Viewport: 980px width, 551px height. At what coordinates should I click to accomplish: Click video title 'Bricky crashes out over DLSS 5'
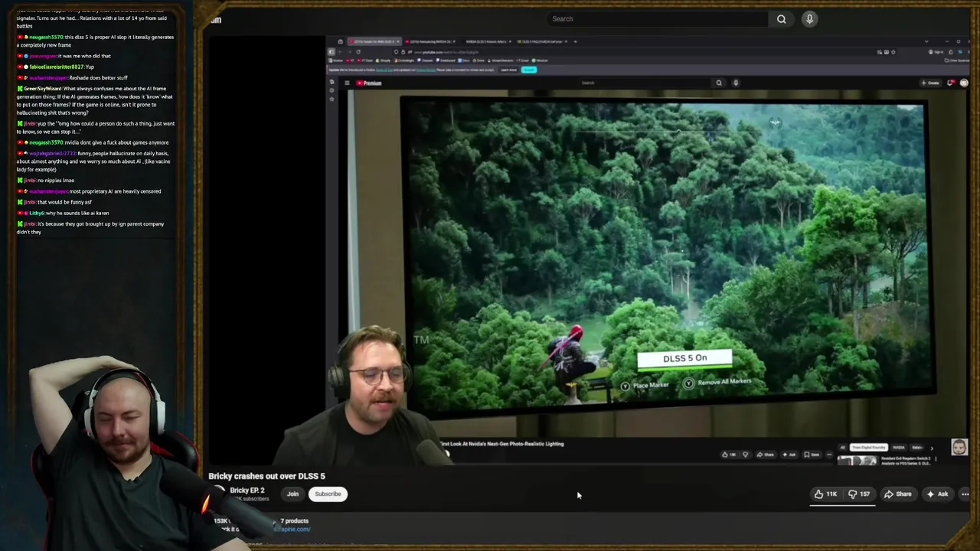tap(266, 476)
